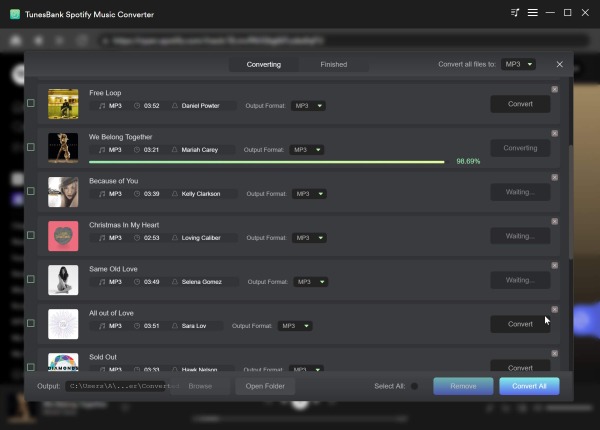This screenshot has width=600, height=430.
Task: Click the output path field
Action: [117, 386]
